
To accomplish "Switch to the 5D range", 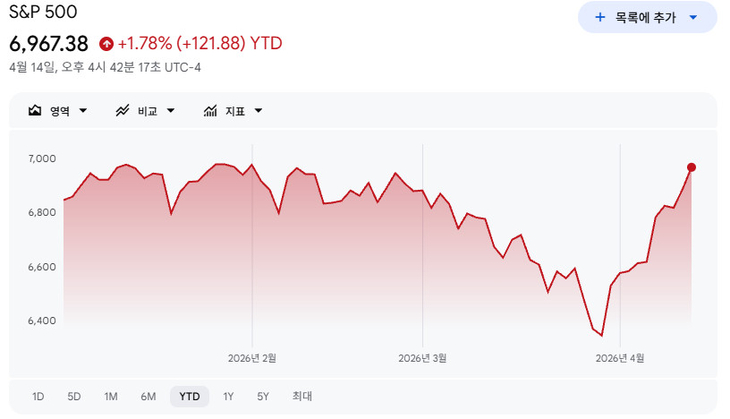I will [x=74, y=397].
